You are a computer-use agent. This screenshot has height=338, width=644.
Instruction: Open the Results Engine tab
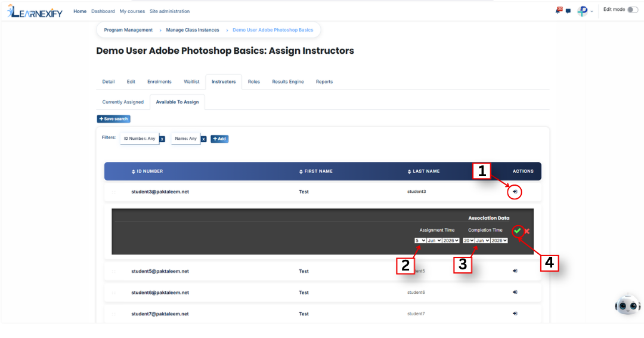[288, 82]
